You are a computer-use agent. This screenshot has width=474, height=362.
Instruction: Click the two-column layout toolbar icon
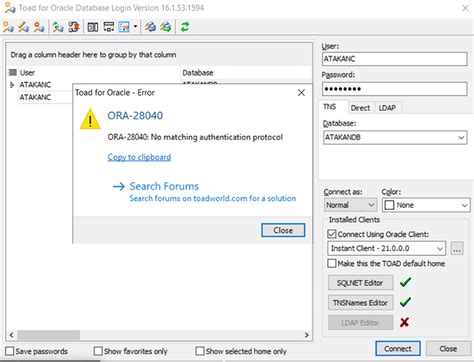(x=93, y=27)
